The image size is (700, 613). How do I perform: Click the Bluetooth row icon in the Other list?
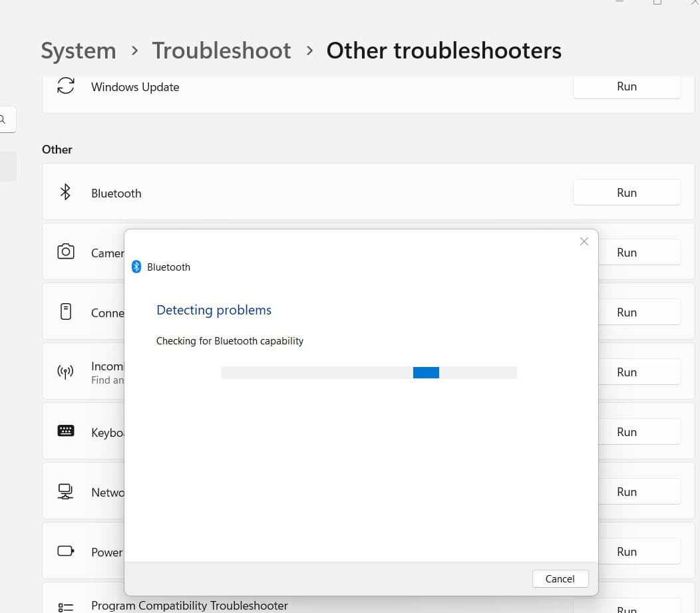66,192
